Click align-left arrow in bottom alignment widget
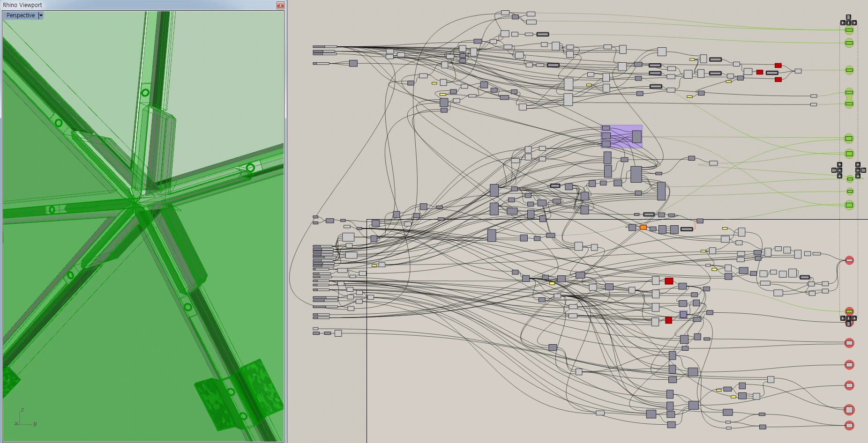The image size is (868, 443). coord(843,318)
